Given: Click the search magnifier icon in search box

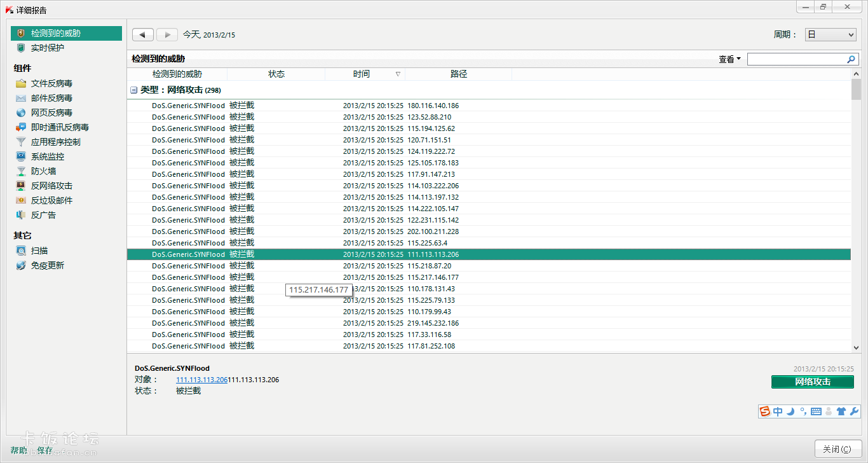Looking at the screenshot, I should (x=851, y=59).
